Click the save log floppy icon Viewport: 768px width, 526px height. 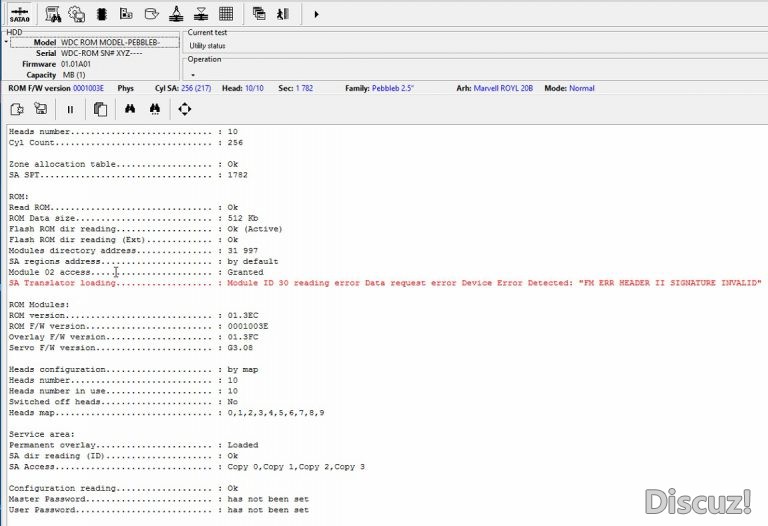pos(41,109)
